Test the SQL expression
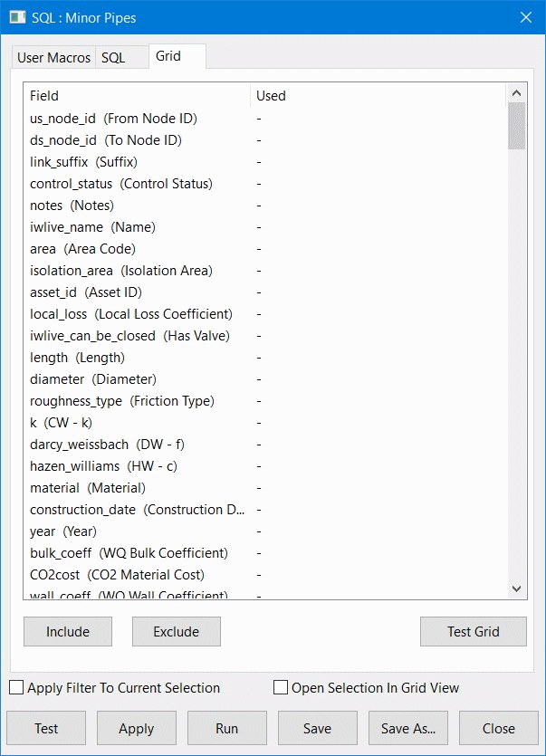 tap(45, 728)
